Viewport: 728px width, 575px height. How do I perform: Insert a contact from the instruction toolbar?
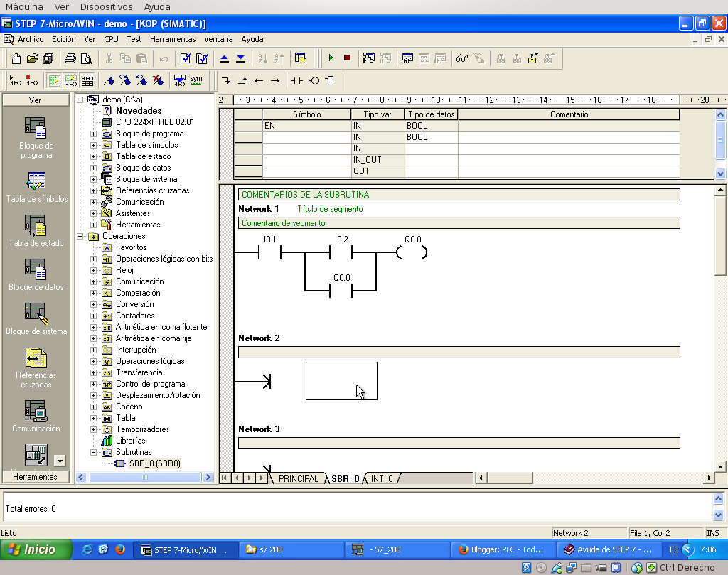pos(296,80)
